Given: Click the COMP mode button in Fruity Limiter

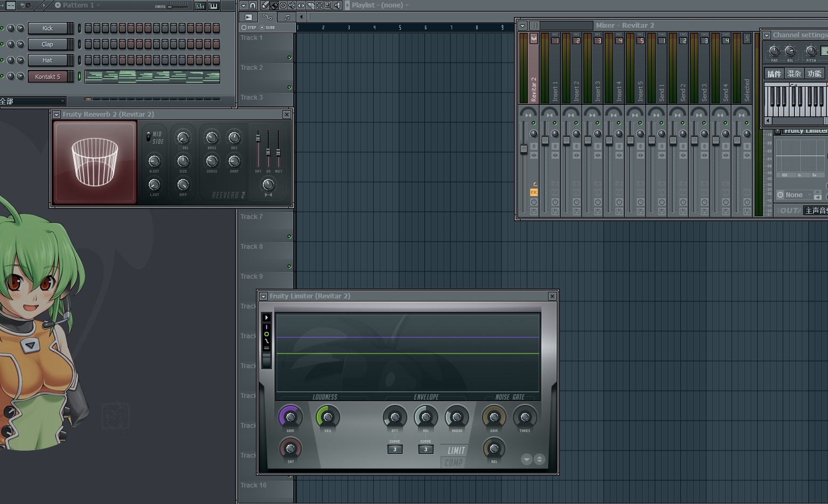Looking at the screenshot, I should pos(454,462).
